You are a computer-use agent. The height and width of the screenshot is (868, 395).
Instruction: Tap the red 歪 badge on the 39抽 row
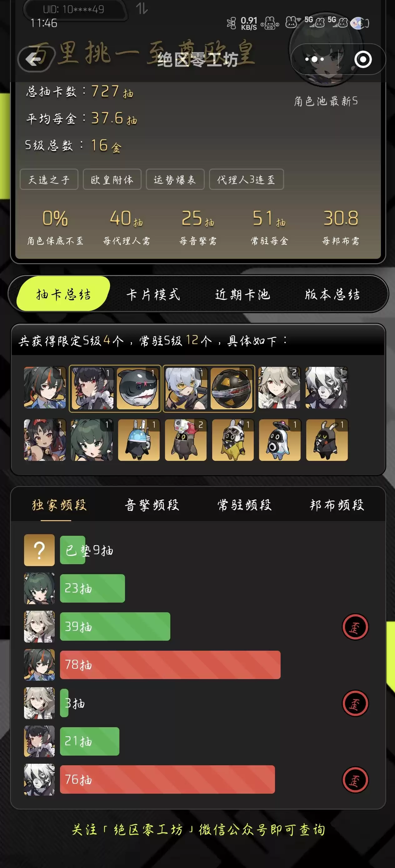pos(355,627)
